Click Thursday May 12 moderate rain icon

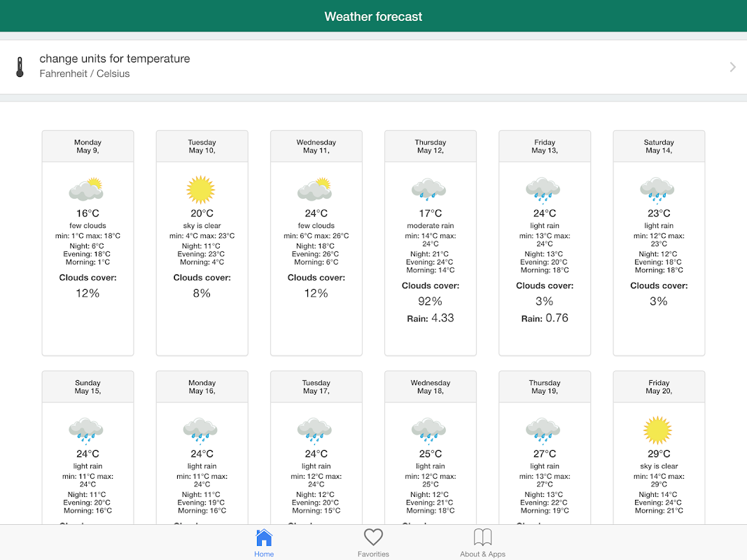(x=428, y=190)
